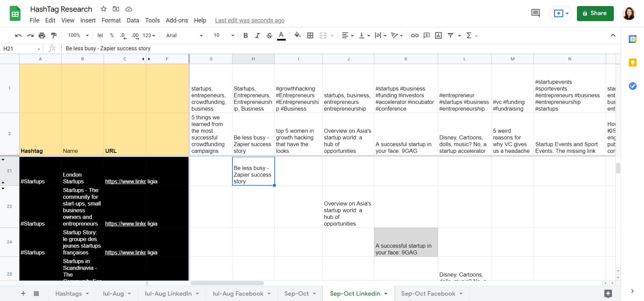Format as currency with the lei button
The width and height of the screenshot is (644, 301).
100,36
